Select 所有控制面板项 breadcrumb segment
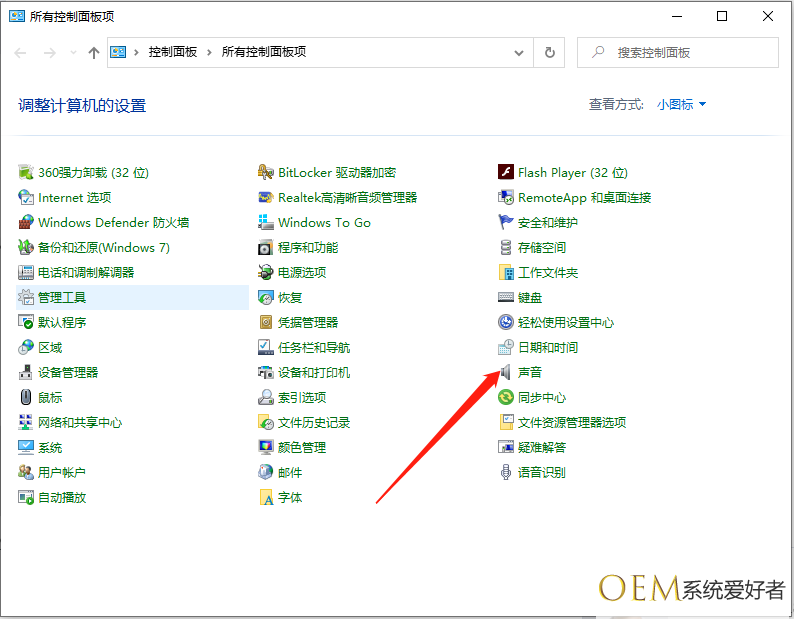Viewport: 794px width, 619px height. click(263, 52)
